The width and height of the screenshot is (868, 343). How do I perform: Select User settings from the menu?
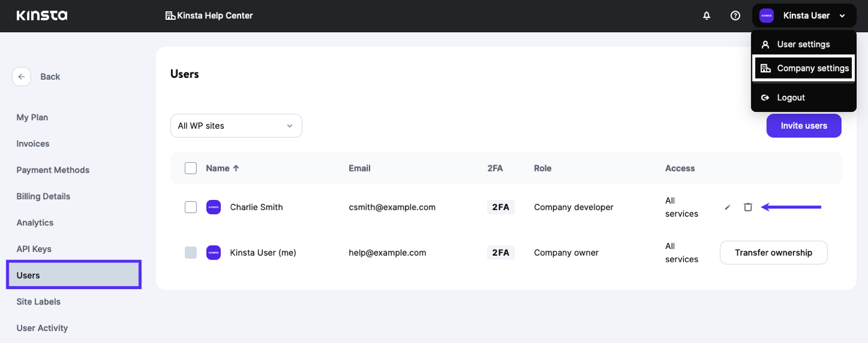pyautogui.click(x=804, y=45)
